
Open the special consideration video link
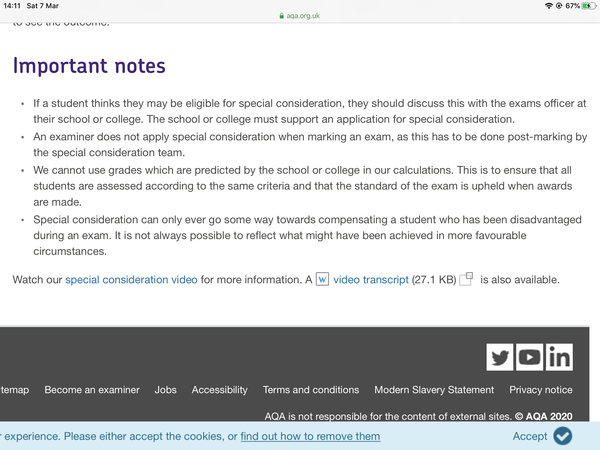[x=131, y=280]
